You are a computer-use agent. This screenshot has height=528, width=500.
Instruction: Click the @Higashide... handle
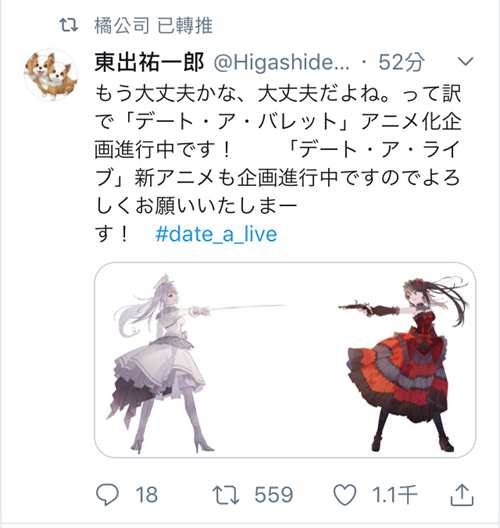(x=281, y=62)
